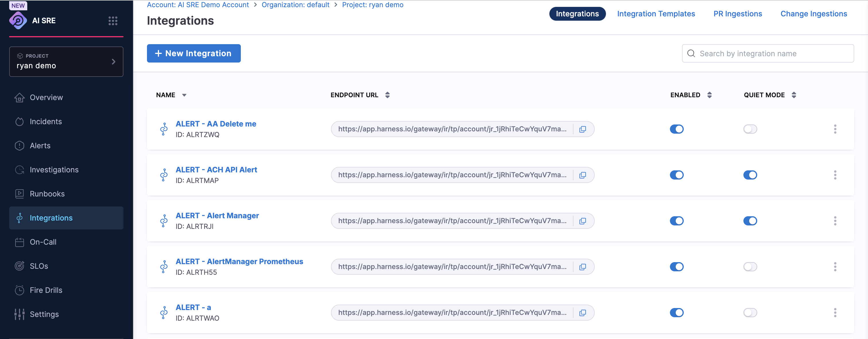Go to Project: ryan demo breadcrumb
Viewport: 868px width, 339px height.
point(373,5)
